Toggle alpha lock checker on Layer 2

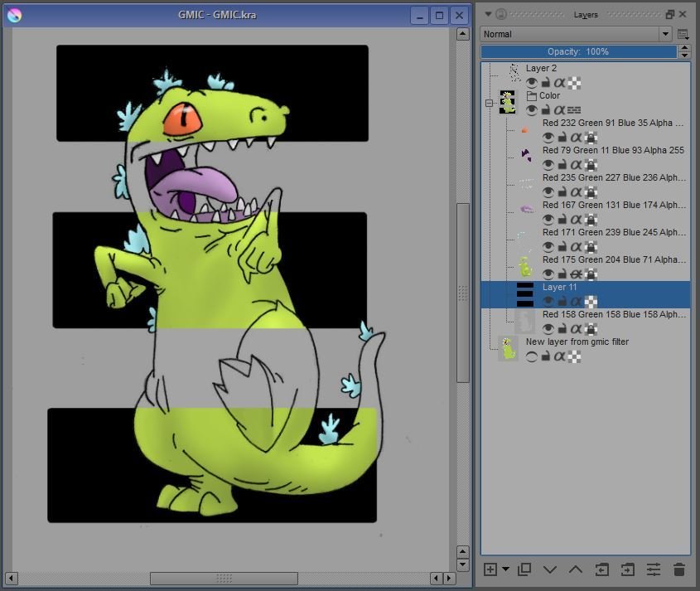pos(574,83)
